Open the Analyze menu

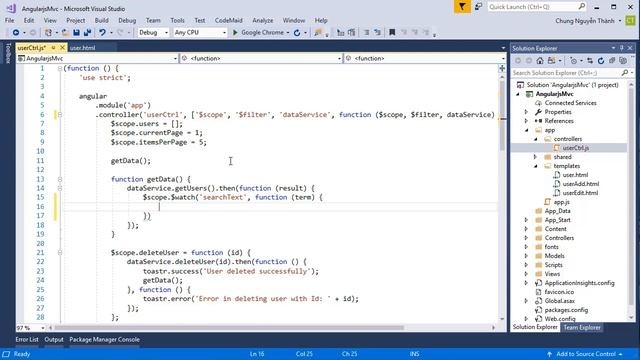tap(262, 20)
